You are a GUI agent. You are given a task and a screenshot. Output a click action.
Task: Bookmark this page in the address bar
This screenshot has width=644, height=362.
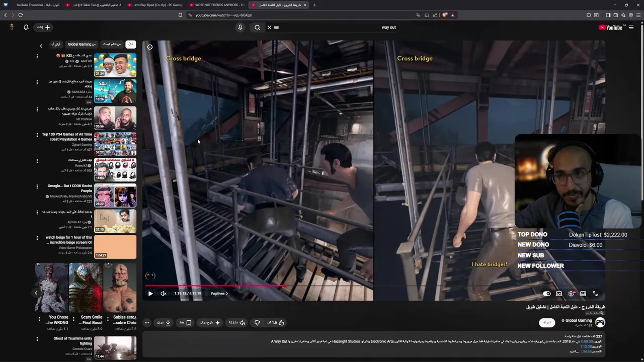[180, 15]
